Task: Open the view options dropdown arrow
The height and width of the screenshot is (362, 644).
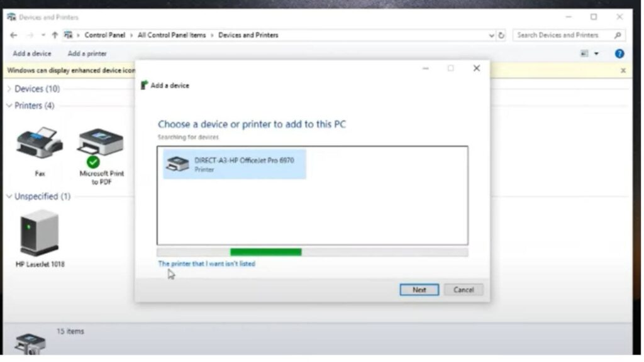Action: point(596,54)
